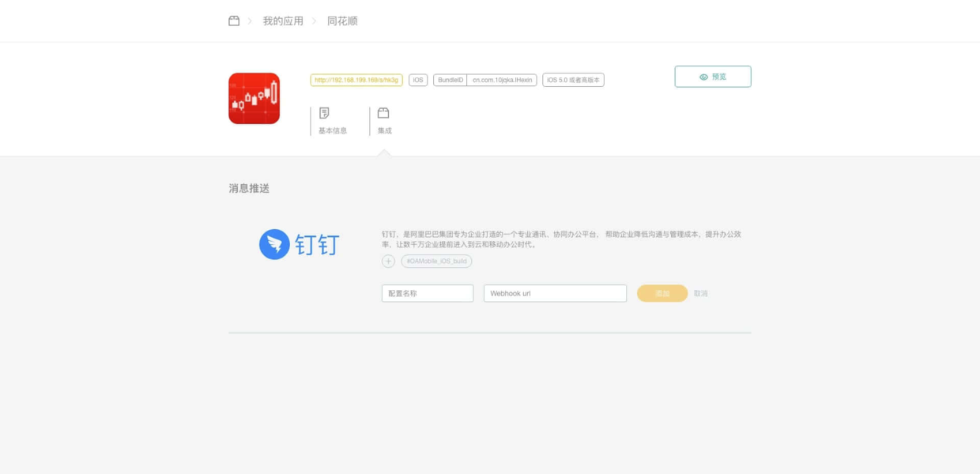This screenshot has width=980, height=474.
Task: Click the plus icon to add a tag
Action: click(x=388, y=261)
